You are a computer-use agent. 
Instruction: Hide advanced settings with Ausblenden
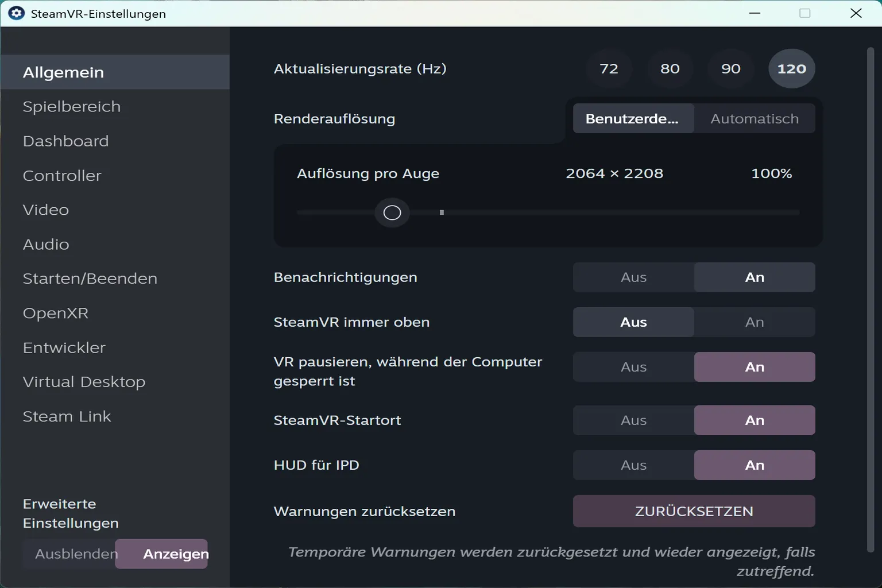(69, 554)
